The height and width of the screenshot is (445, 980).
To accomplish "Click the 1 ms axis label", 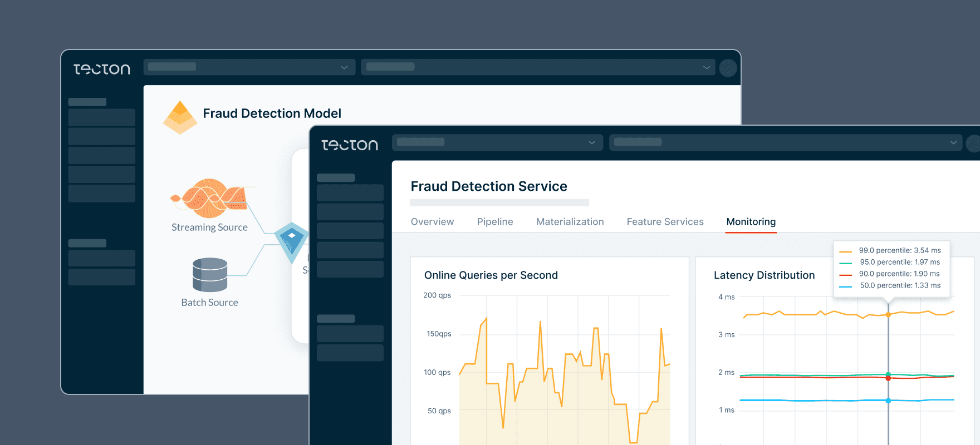I will click(x=727, y=410).
